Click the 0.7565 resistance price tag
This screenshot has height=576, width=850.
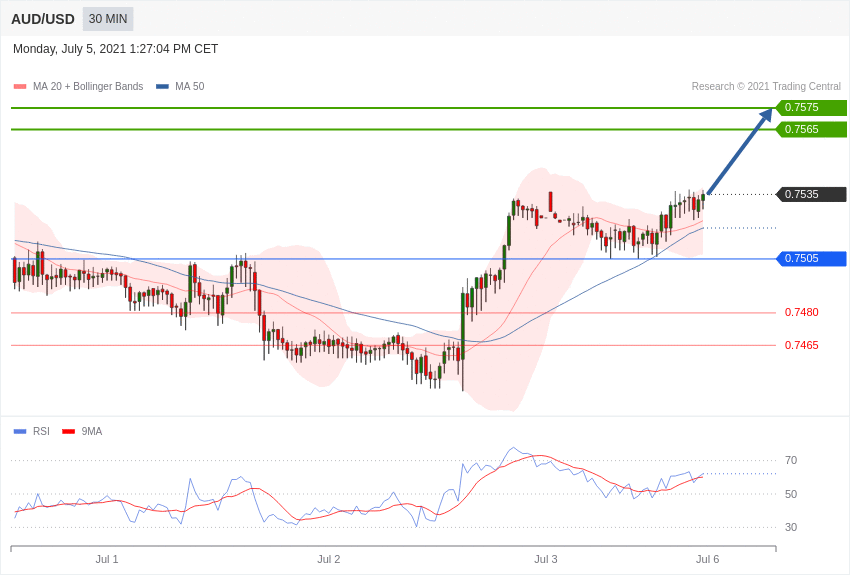coord(812,130)
